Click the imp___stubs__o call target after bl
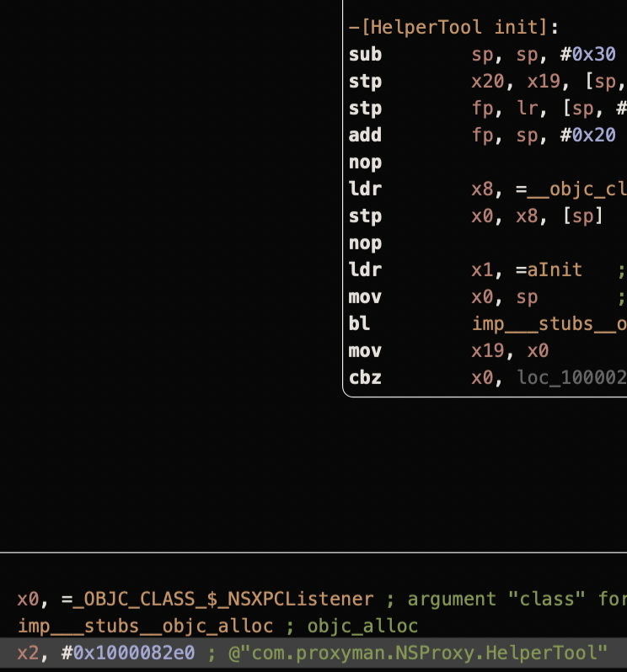The width and height of the screenshot is (627, 672). click(x=549, y=324)
